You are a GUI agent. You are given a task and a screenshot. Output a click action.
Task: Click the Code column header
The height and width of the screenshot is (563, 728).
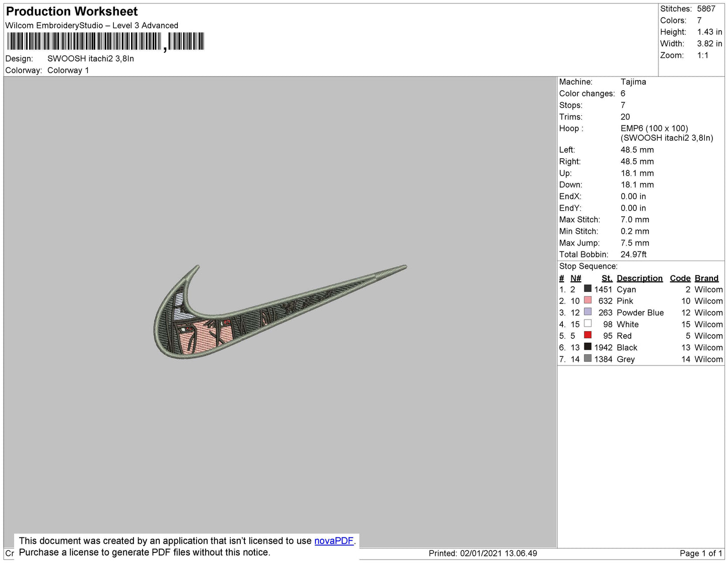pyautogui.click(x=680, y=278)
